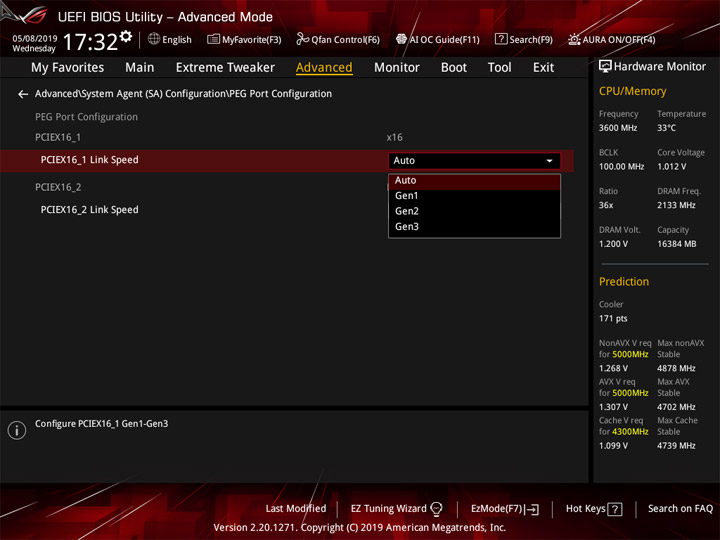
Task: Click the EzMode exit arrow icon
Action: 532,509
